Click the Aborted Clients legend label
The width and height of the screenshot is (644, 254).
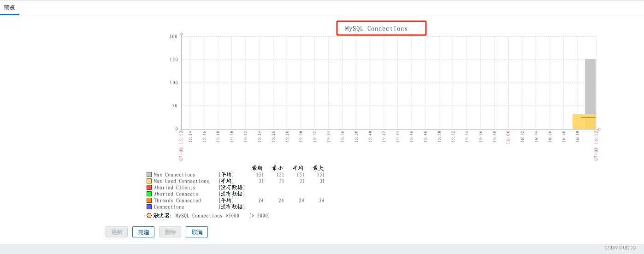pos(175,188)
